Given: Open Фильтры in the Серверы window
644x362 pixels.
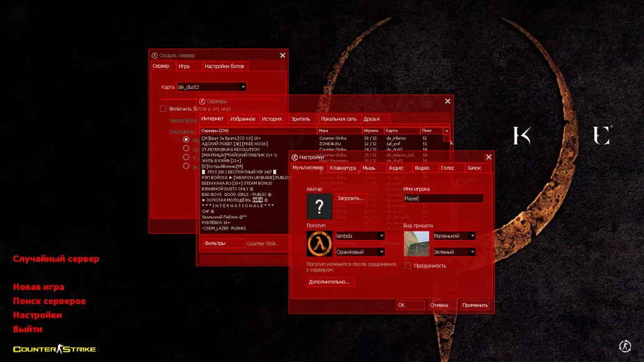Looking at the screenshot, I should (x=223, y=243).
